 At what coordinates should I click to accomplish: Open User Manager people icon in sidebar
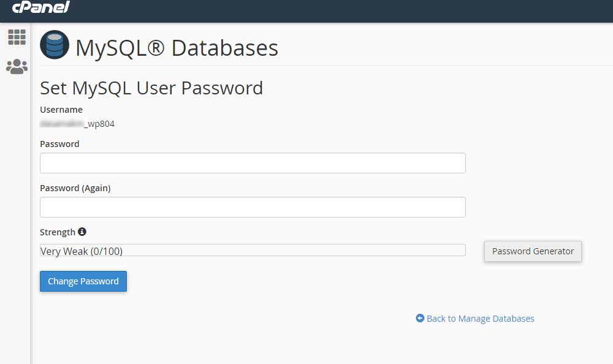pyautogui.click(x=17, y=66)
